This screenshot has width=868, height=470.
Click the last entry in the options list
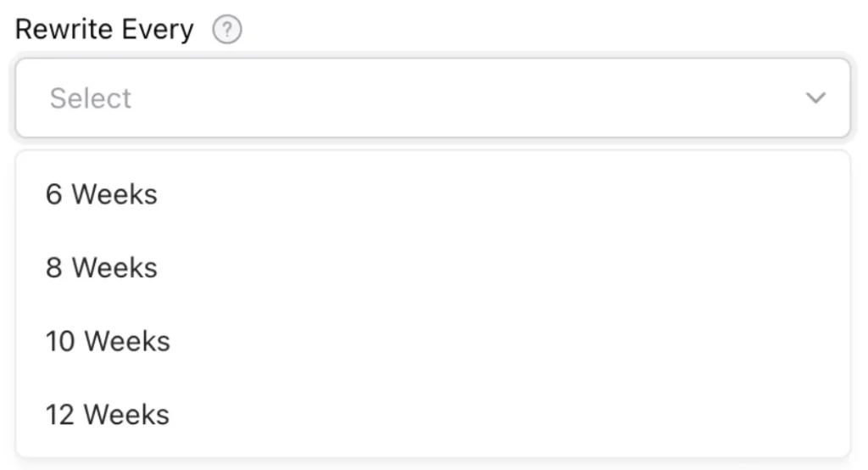108,415
